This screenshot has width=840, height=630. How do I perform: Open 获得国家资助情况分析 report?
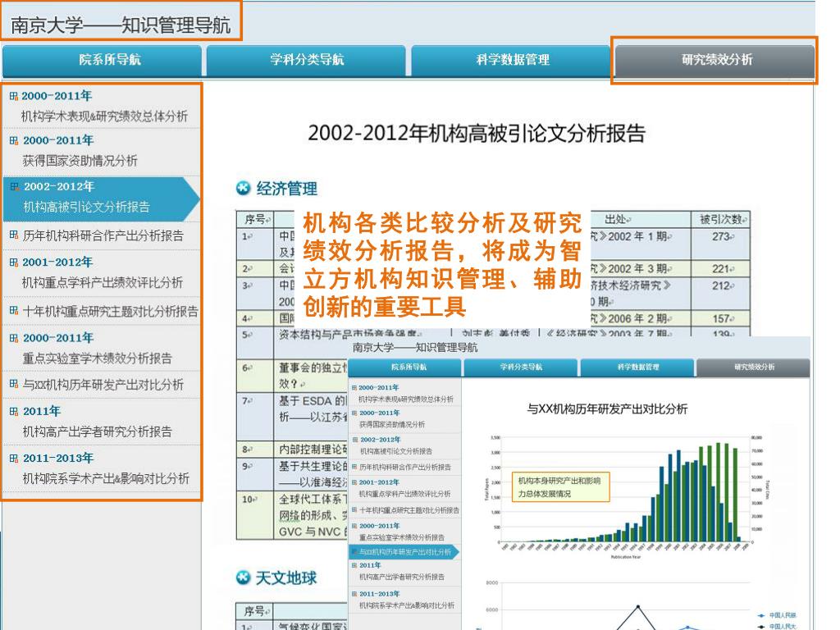tap(80, 161)
